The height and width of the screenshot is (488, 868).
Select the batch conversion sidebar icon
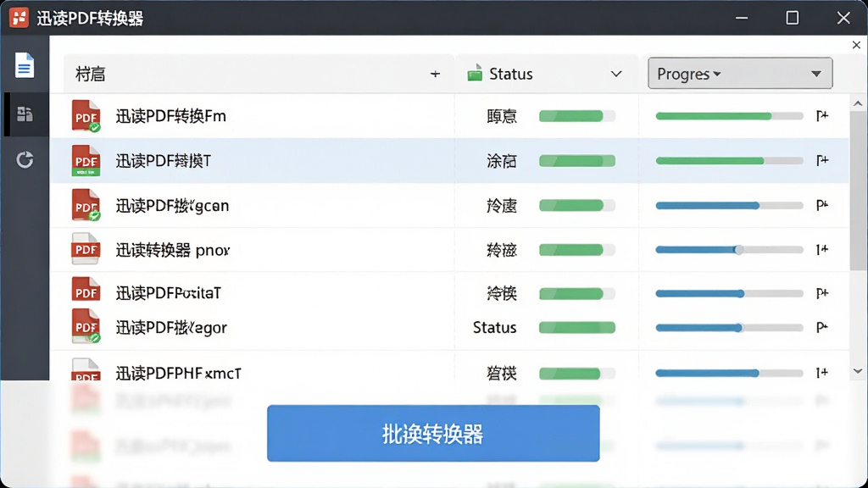tap(25, 114)
